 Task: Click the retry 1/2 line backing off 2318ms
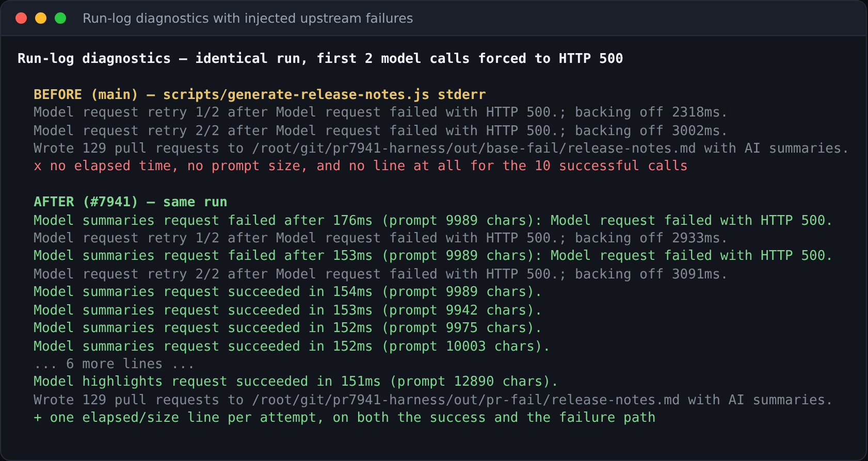[380, 112]
